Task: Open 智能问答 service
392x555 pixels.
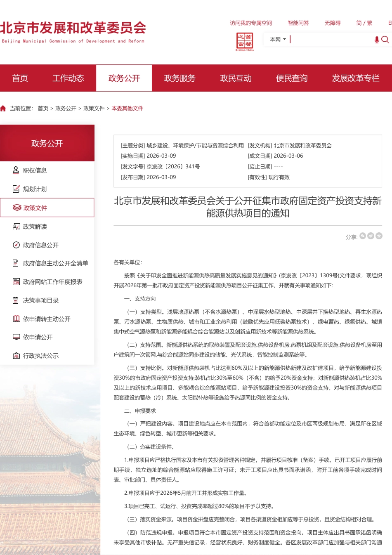Action: tap(298, 23)
